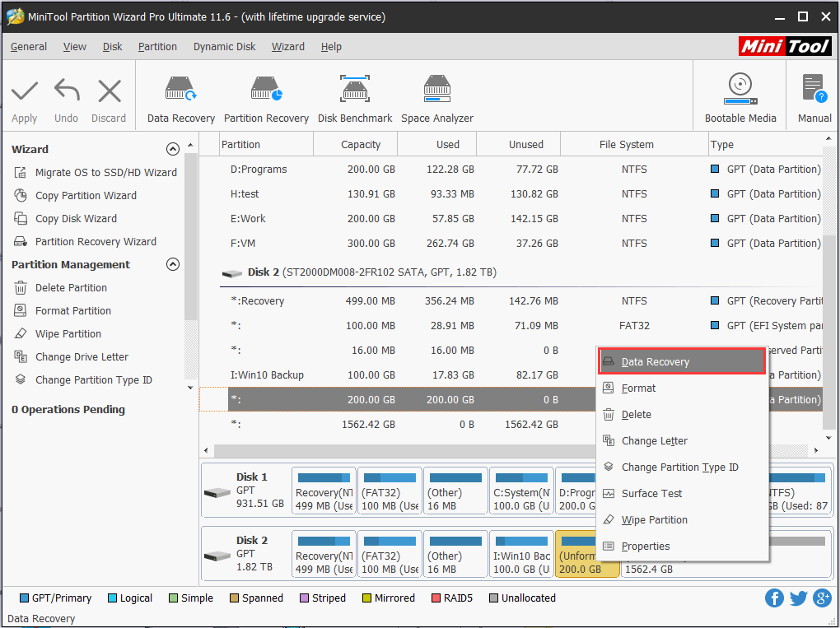This screenshot has width=840, height=628.
Task: Open the General menu
Action: coord(29,47)
